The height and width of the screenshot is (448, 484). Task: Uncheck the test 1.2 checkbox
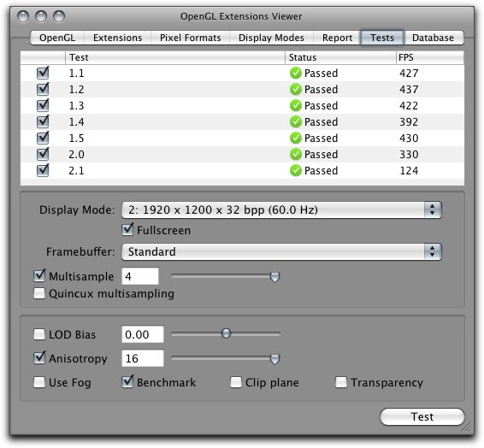point(43,89)
